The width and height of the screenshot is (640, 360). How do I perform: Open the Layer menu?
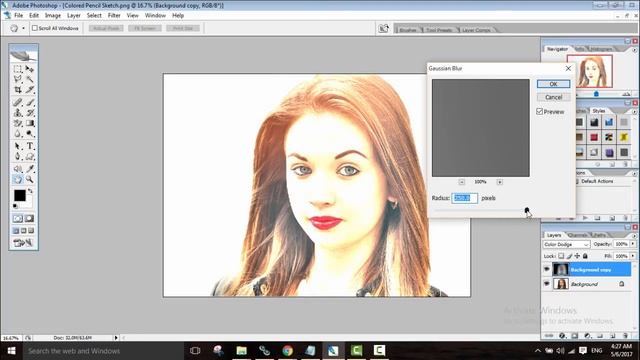tap(73, 16)
